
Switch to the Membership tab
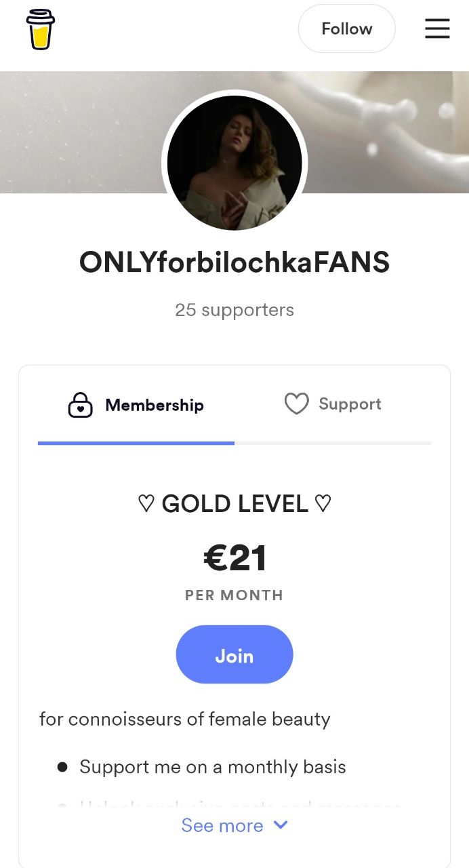155,406
